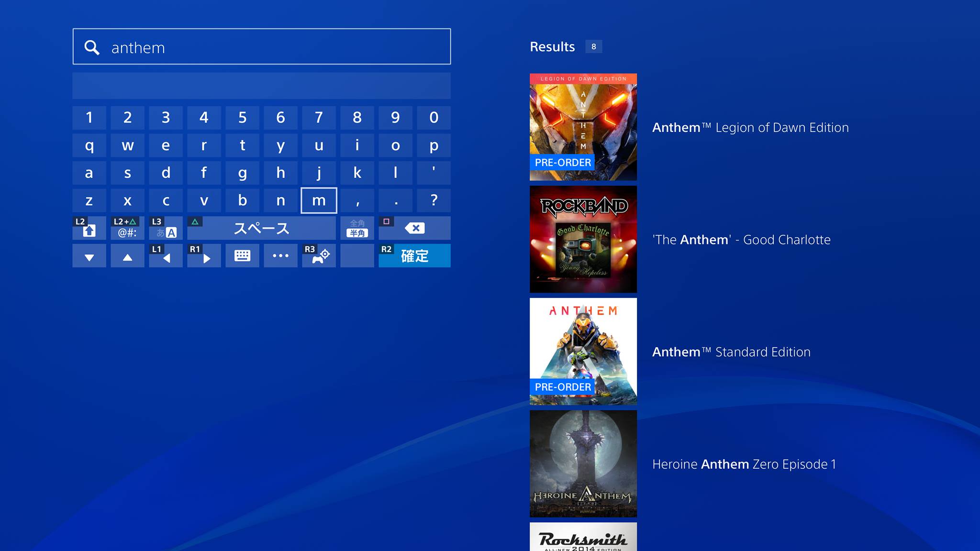Click PRE-ORDER on Anthem Legion of Dawn Edition
980x551 pixels.
point(563,163)
